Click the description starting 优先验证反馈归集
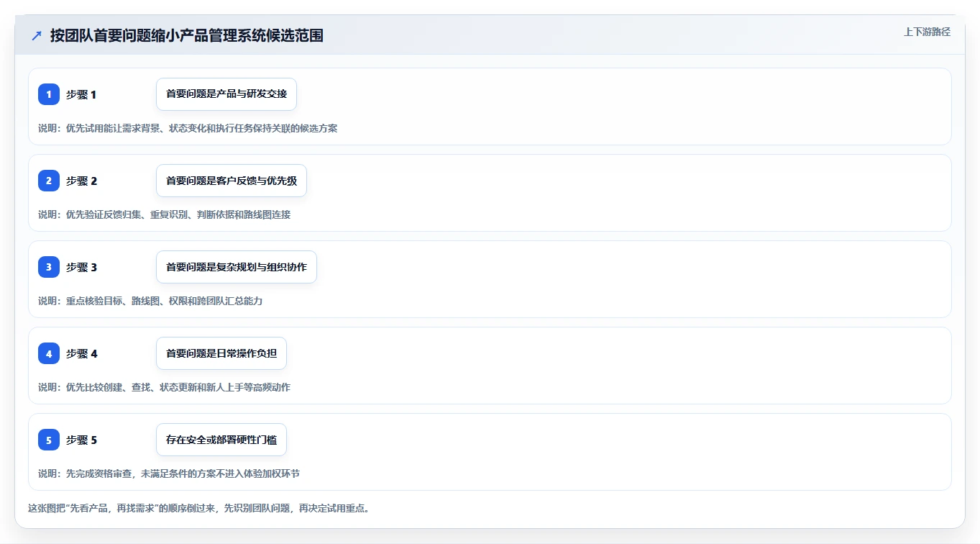This screenshot has width=980, height=544. coord(165,214)
